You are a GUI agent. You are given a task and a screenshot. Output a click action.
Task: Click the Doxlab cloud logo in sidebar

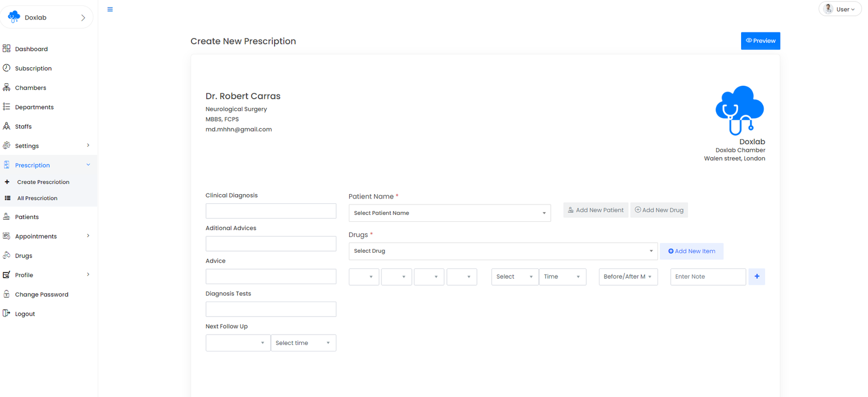tap(14, 17)
